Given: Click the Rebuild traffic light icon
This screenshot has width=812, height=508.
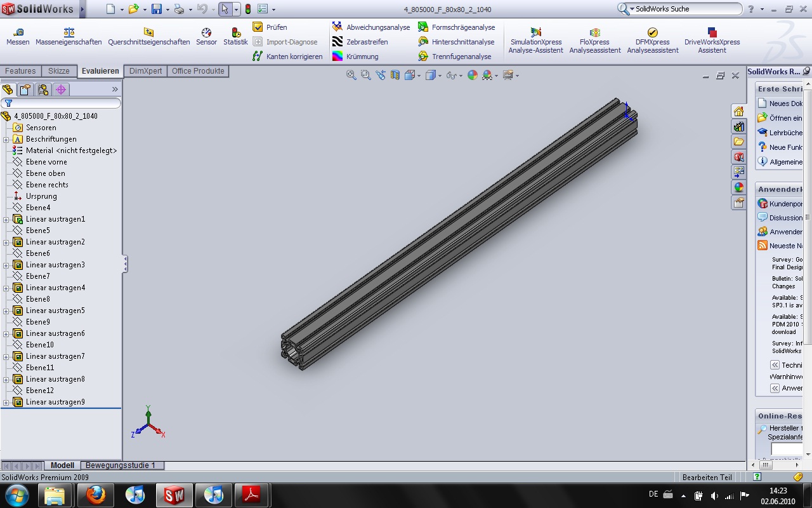Looking at the screenshot, I should tap(247, 9).
